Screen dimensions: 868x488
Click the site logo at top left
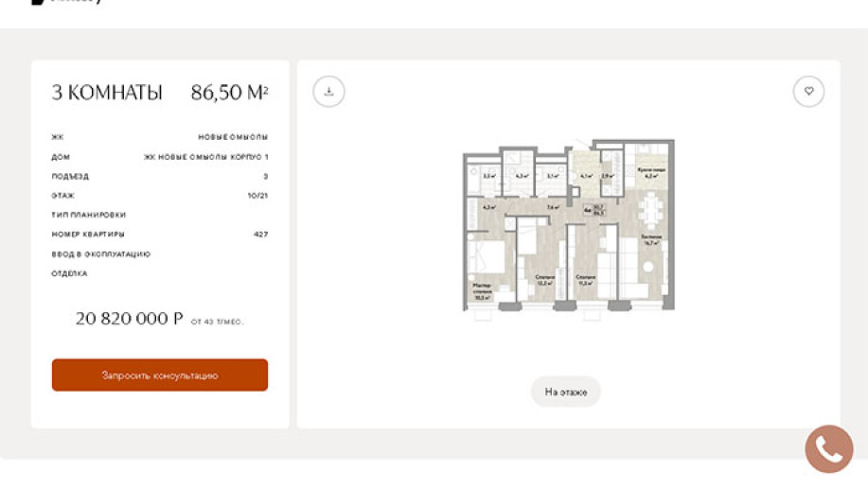coord(38,3)
